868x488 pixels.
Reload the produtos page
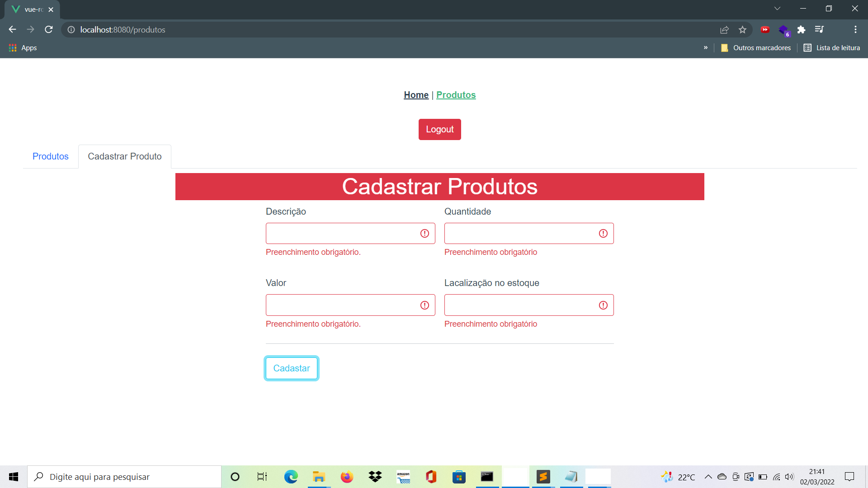[48, 29]
